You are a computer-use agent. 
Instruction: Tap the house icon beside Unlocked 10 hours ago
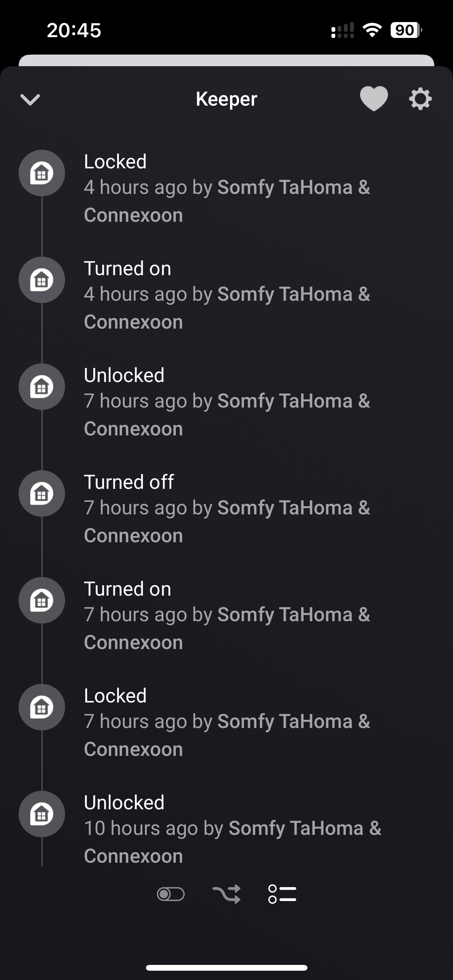tap(42, 814)
